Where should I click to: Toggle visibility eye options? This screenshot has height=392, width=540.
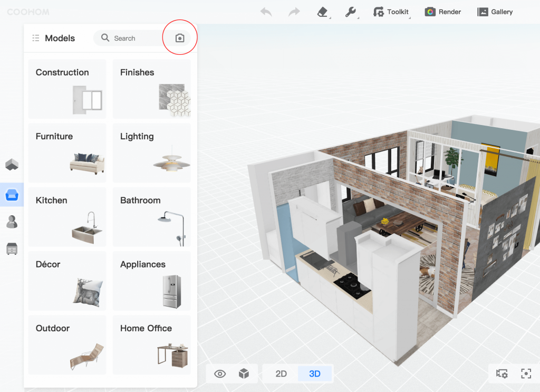[x=220, y=374]
